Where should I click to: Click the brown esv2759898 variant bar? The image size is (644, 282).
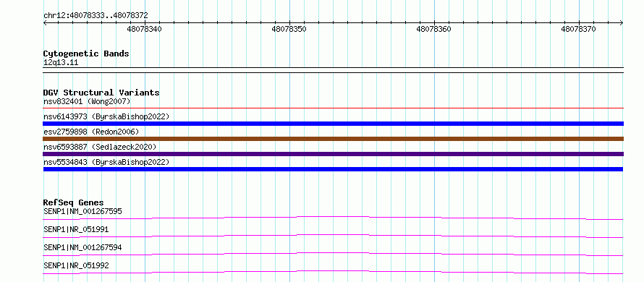(333, 139)
